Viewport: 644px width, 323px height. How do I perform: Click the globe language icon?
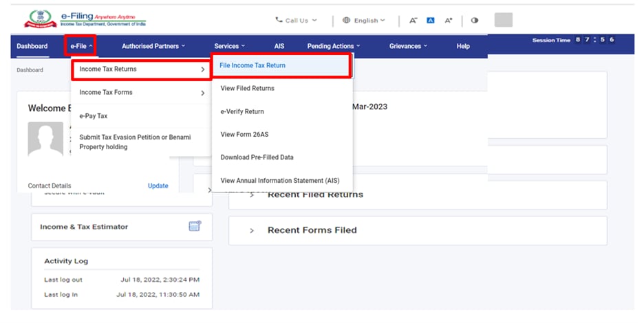[x=347, y=21]
